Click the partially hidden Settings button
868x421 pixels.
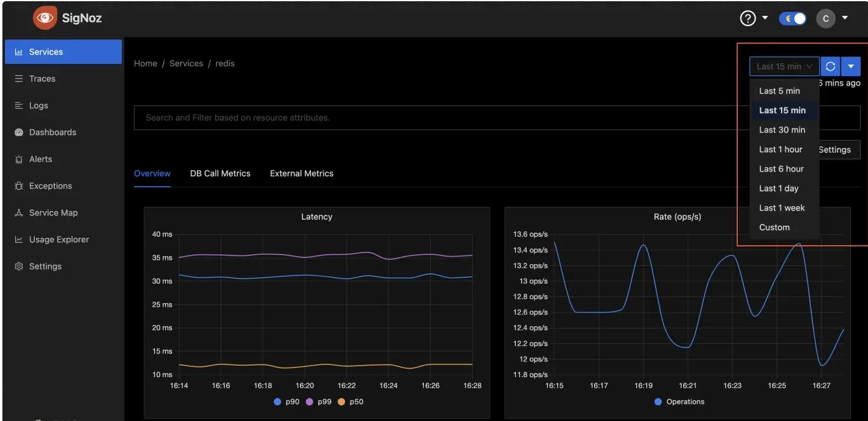[839, 150]
